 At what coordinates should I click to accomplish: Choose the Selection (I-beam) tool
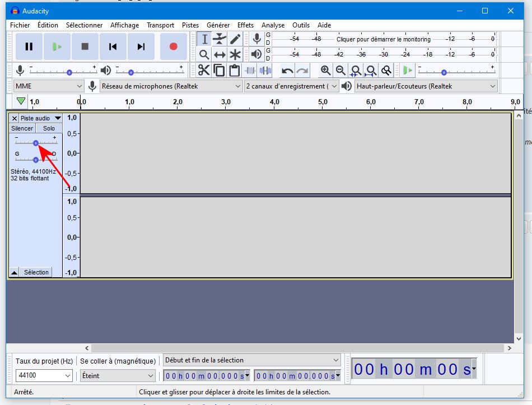[x=204, y=39]
